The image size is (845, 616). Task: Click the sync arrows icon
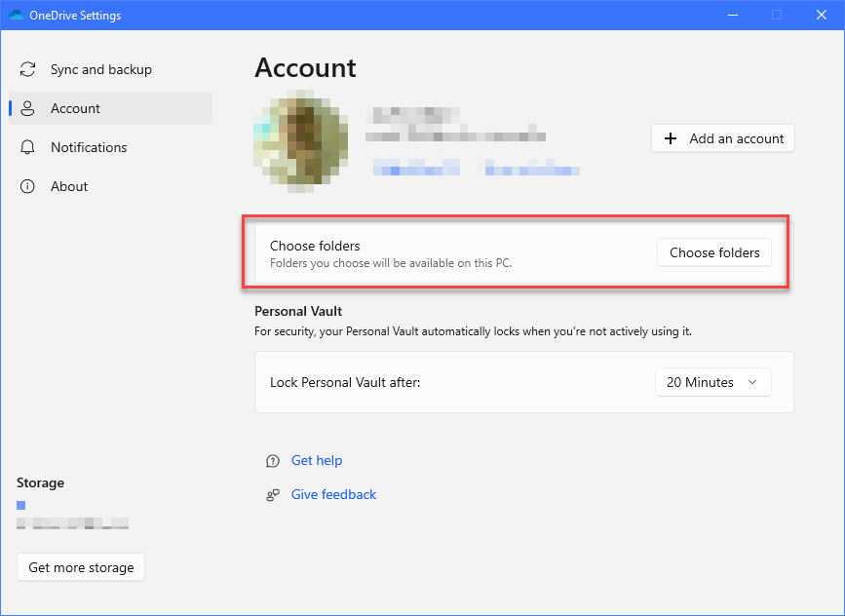click(27, 69)
